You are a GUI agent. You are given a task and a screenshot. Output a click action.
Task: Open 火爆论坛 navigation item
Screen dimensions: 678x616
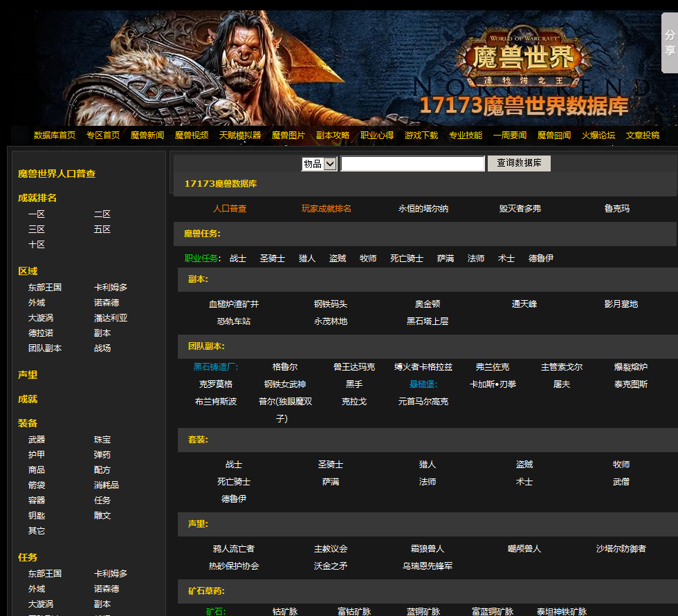pos(598,136)
